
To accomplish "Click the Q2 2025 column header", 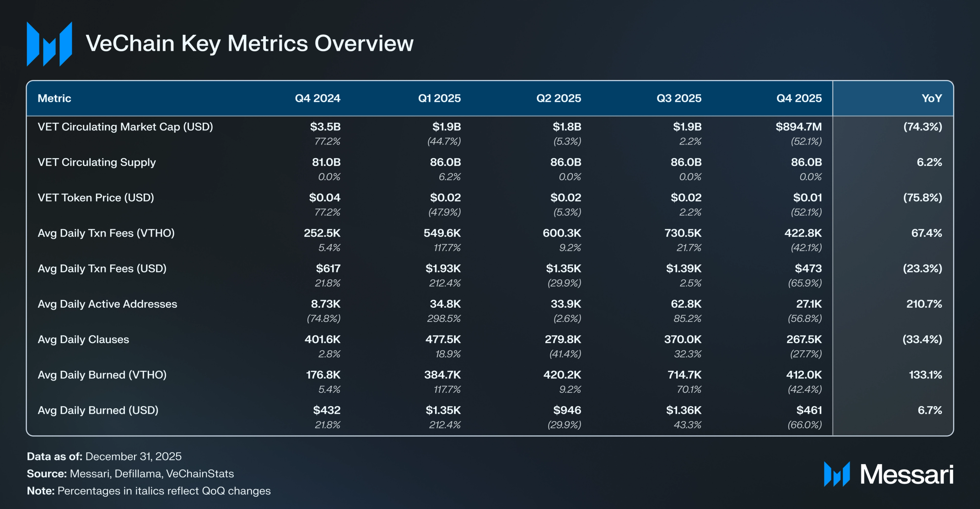I will tap(559, 98).
